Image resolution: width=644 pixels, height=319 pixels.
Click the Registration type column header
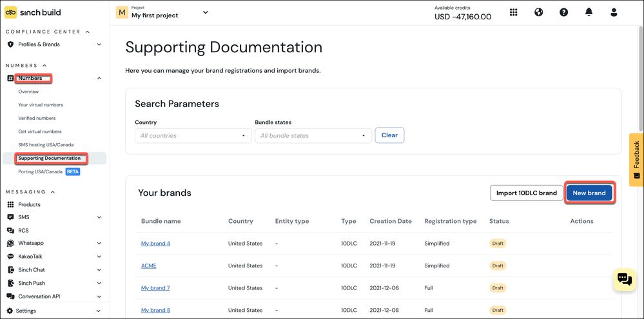[451, 221]
